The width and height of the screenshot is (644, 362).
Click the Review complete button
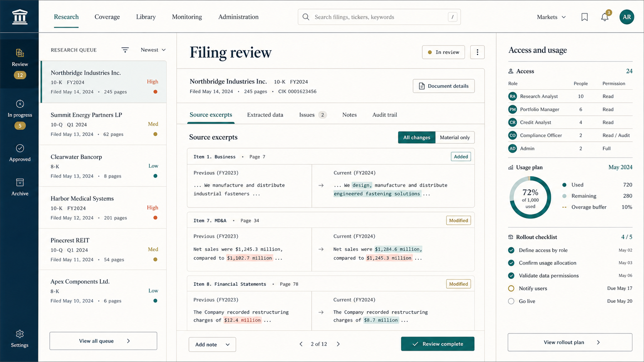438,344
